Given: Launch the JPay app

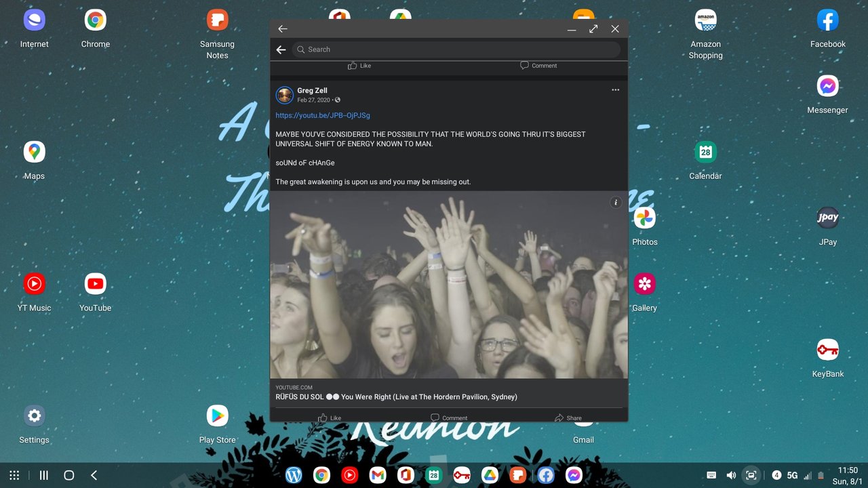Looking at the screenshot, I should pyautogui.click(x=827, y=218).
